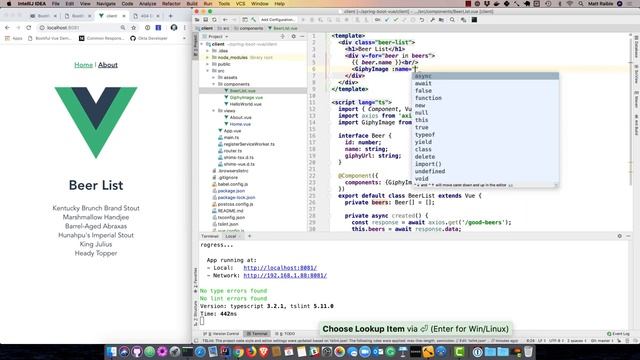Open the File menu
The image size is (640, 360).
coord(56,4)
